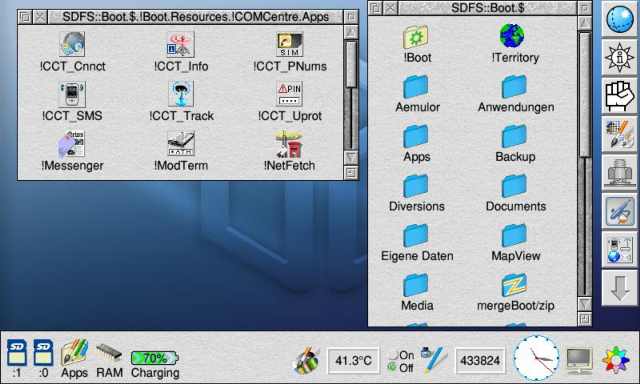Click the adjust size icon of COMCentre.Apps window
Viewport: 640px width, 384px height.
click(x=351, y=173)
